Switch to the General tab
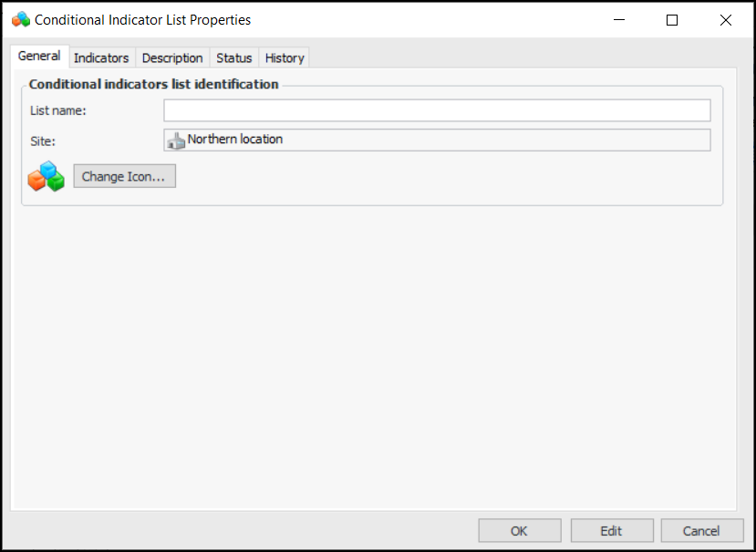This screenshot has width=756, height=552. [39, 57]
